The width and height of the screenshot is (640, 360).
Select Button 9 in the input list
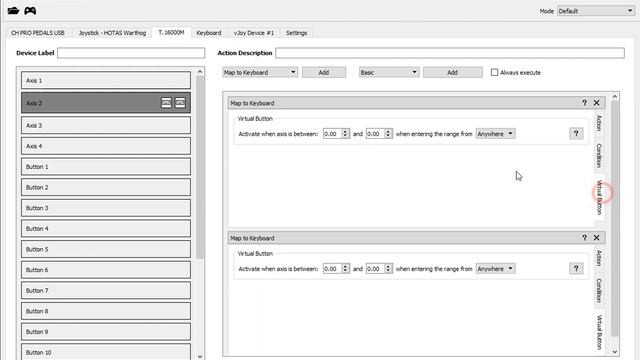[x=106, y=331]
